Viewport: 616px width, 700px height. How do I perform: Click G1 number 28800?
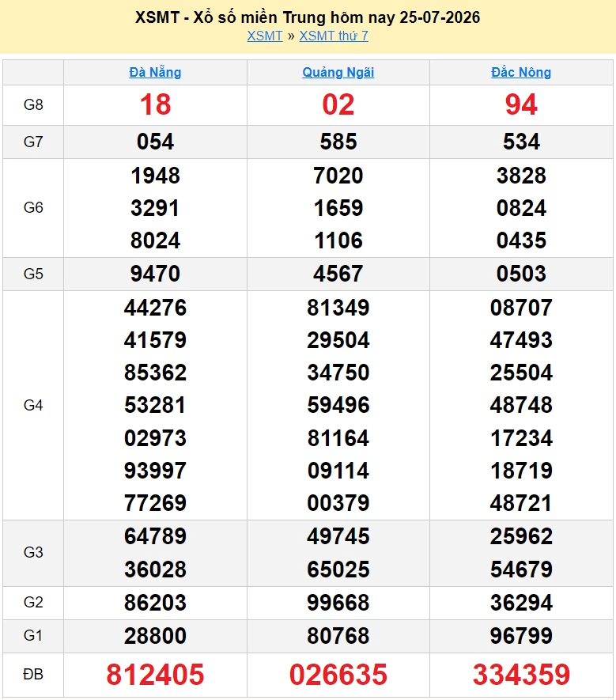tap(155, 636)
